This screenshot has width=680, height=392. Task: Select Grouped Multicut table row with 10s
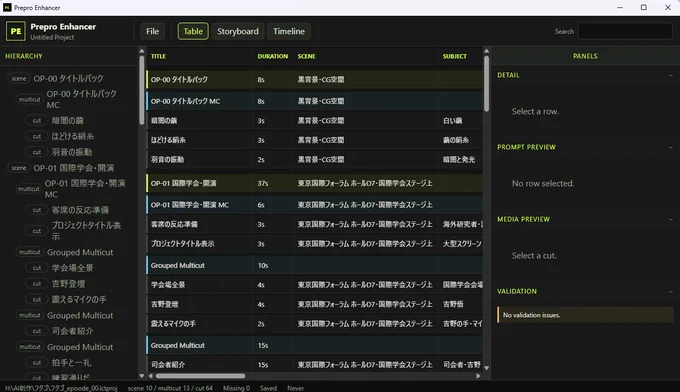[x=314, y=265]
